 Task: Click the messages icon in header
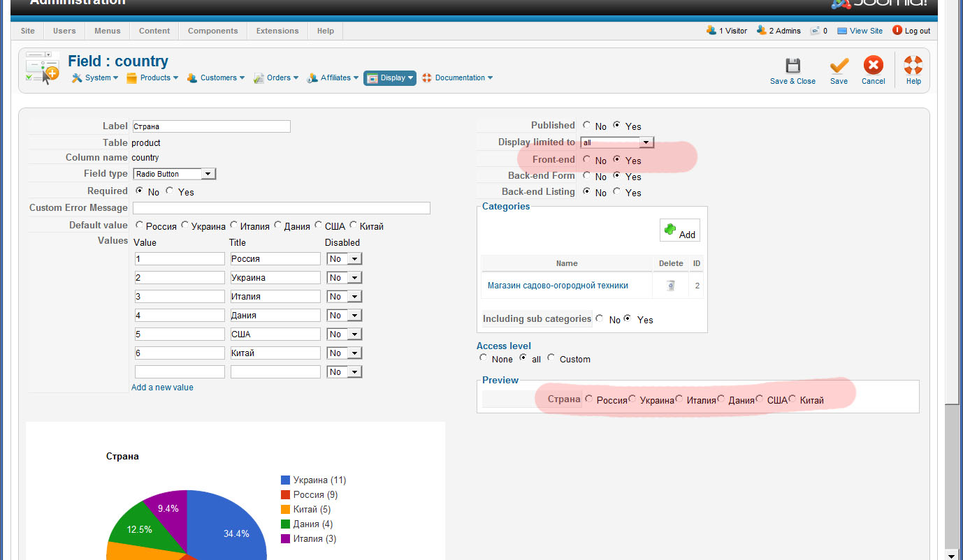point(815,31)
